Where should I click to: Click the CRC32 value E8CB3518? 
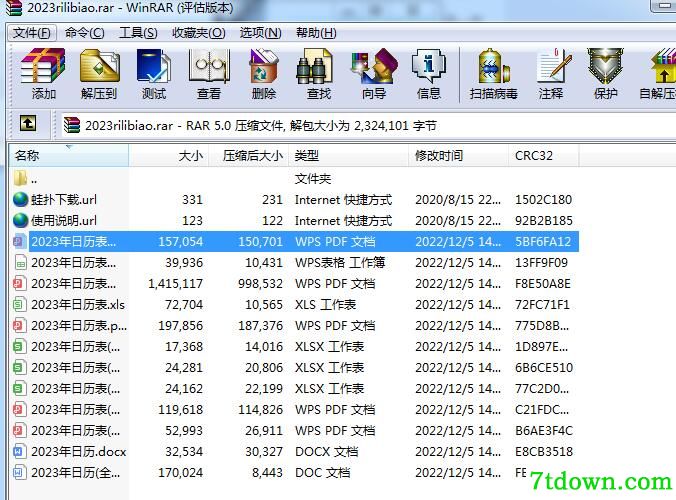point(544,451)
